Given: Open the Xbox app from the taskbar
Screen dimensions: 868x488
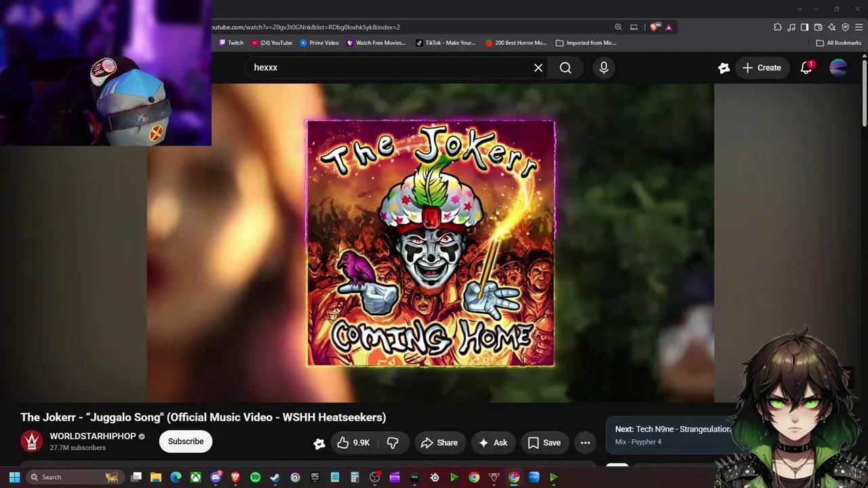Looking at the screenshot, I should tap(196, 477).
